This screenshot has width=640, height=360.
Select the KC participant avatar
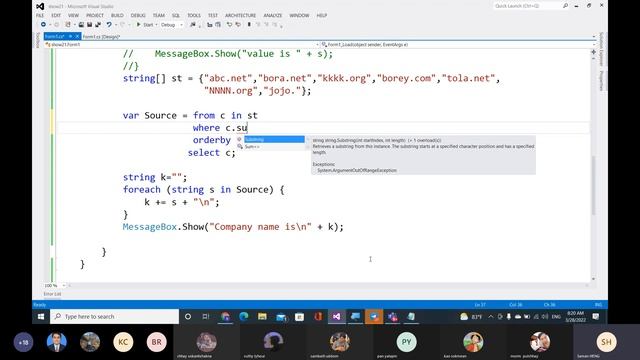click(123, 342)
